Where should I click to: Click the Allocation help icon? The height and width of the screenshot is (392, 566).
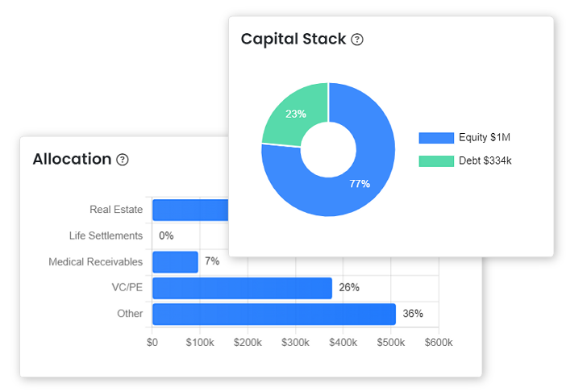[x=123, y=160]
